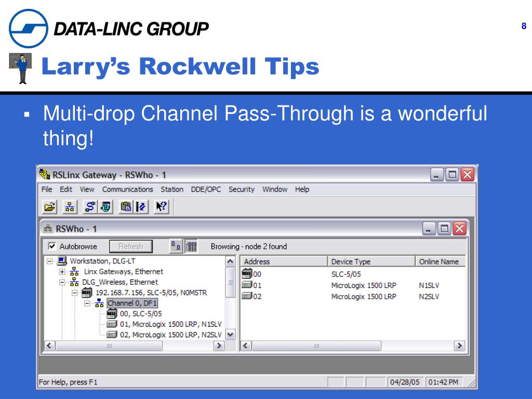Open the DDE/OPC menu
Viewport: 532px width, 399px height.
[206, 189]
